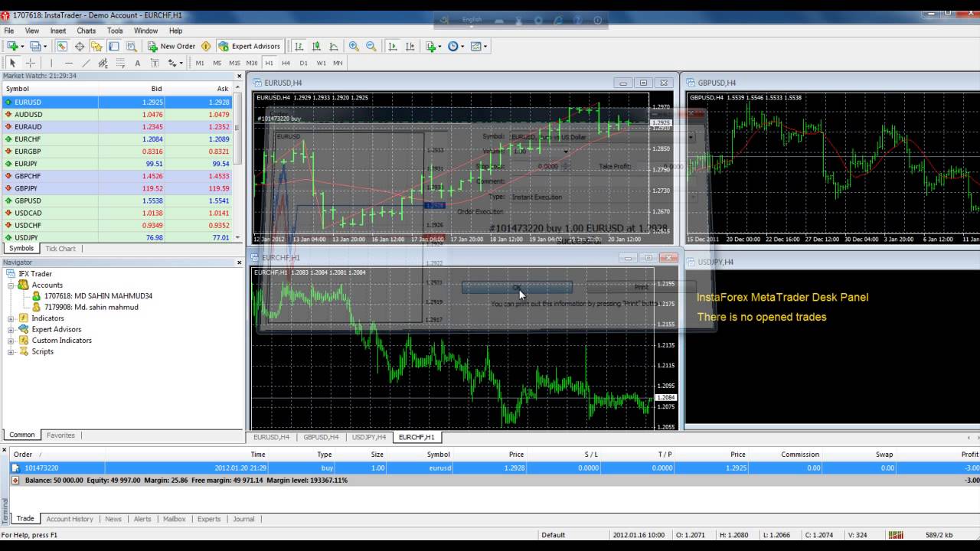Switch timeframe to D1

[x=303, y=63]
